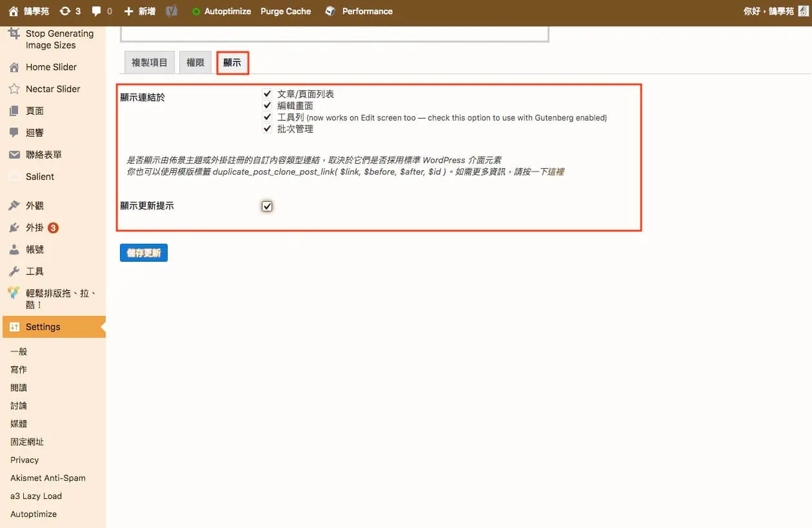Click the home icon in admin bar
This screenshot has height=528, width=812.
click(x=14, y=11)
